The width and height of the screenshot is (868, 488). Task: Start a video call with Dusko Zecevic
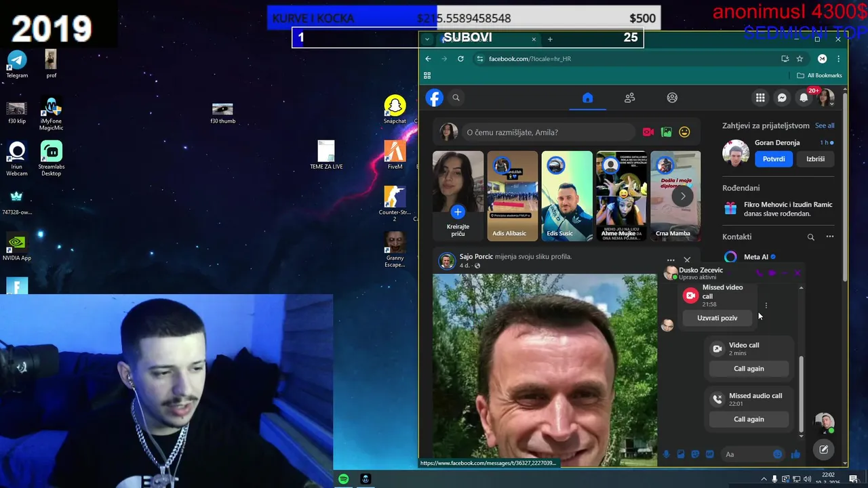[x=772, y=273]
